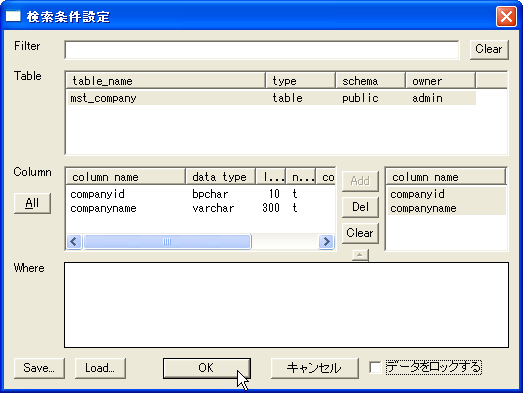
Task: Click selected list 'column name' header
Action: 446,177
